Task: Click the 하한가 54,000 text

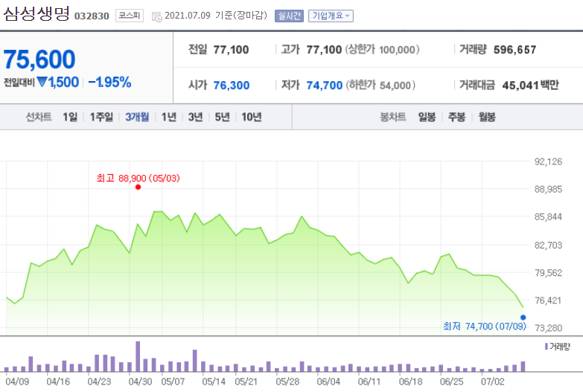Action: pyautogui.click(x=380, y=86)
